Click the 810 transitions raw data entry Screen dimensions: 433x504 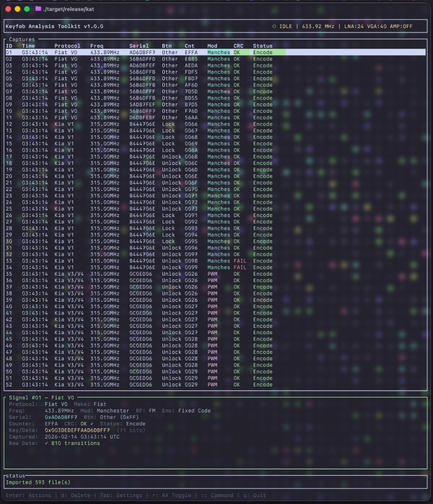[x=72, y=443]
